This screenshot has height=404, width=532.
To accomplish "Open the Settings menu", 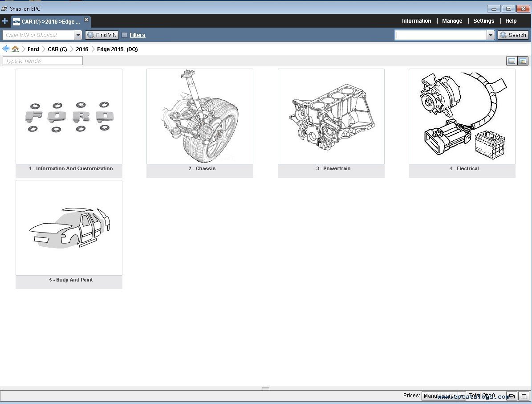I will [483, 21].
